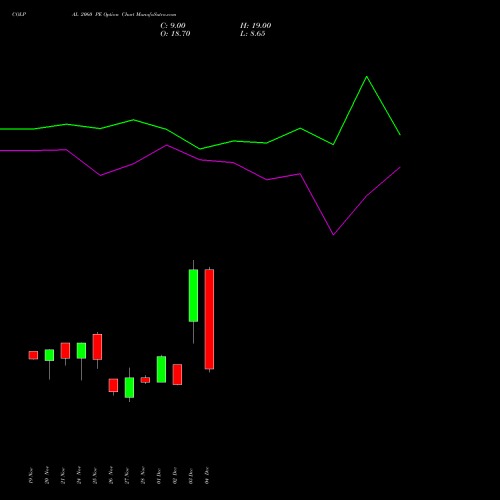The height and width of the screenshot is (500, 500).
Task: Click the high price value H: 19.00
Action: (256, 26)
